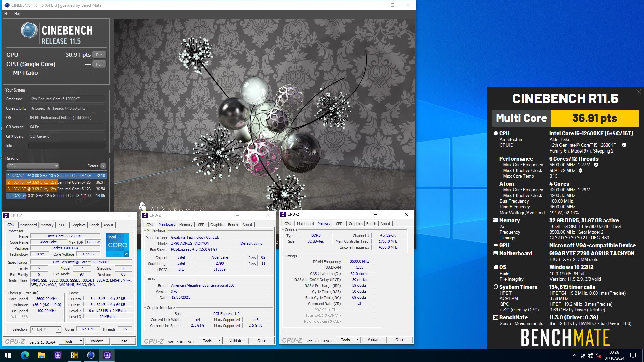The image size is (644, 362).
Task: Switch to Mainboard tab in left CPU-Z
Action: click(28, 225)
